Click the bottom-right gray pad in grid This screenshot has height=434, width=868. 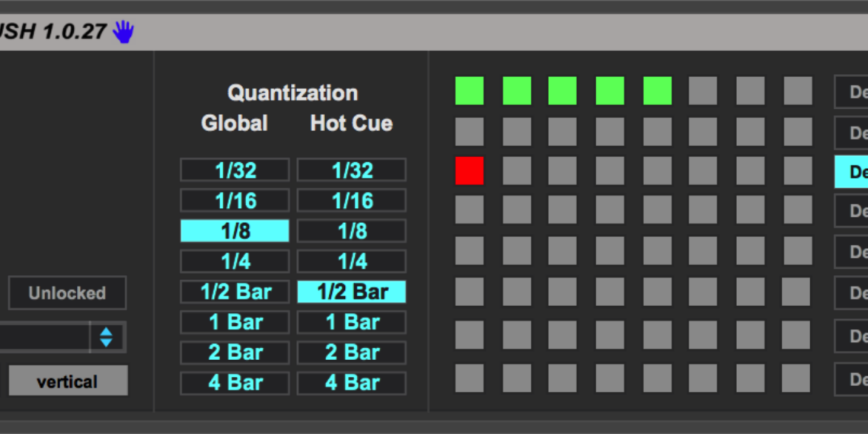click(797, 378)
